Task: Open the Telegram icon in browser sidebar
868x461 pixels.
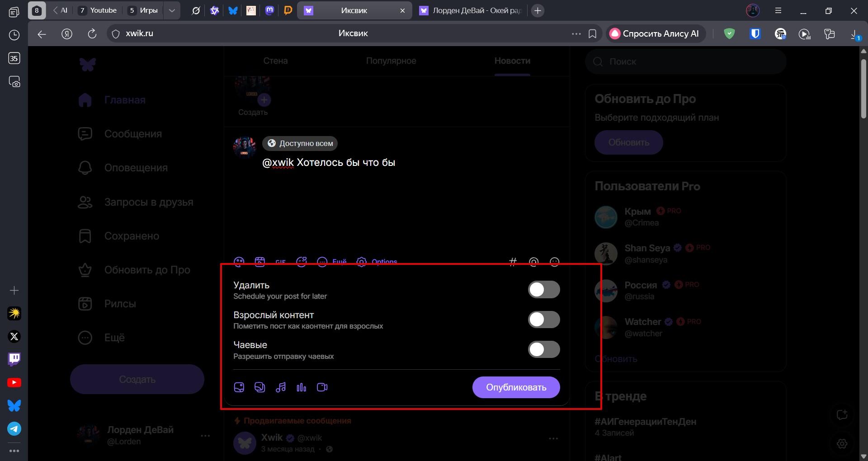Action: [x=14, y=428]
